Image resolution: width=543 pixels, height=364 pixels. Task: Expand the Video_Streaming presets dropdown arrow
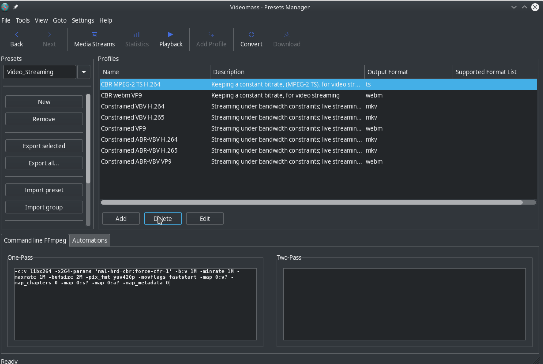coord(84,72)
